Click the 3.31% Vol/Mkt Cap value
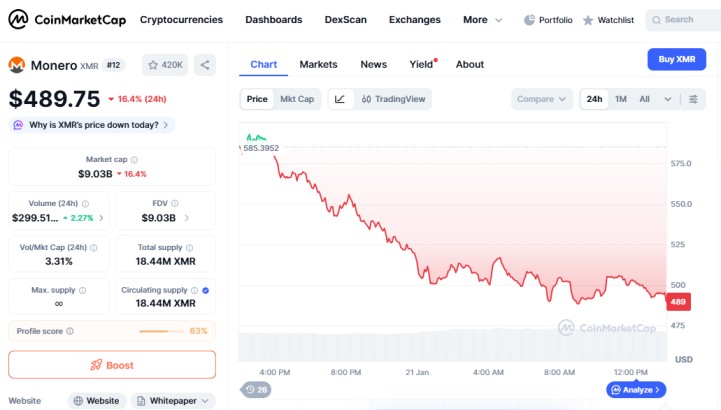The width and height of the screenshot is (721, 410). [x=59, y=262]
